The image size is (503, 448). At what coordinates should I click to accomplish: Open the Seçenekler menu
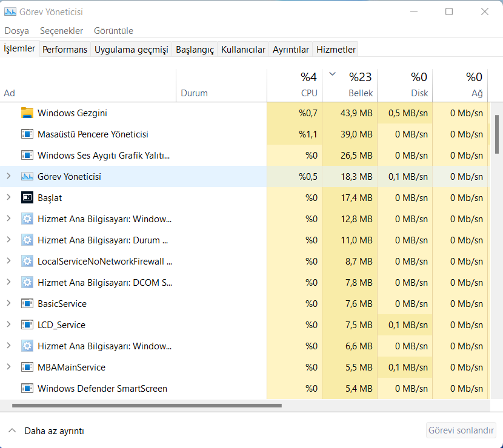point(61,31)
